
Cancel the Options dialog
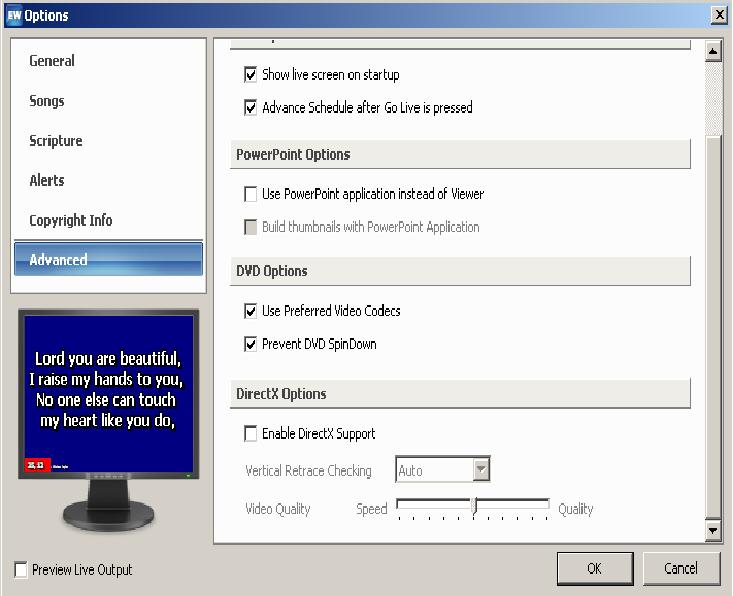tap(681, 568)
